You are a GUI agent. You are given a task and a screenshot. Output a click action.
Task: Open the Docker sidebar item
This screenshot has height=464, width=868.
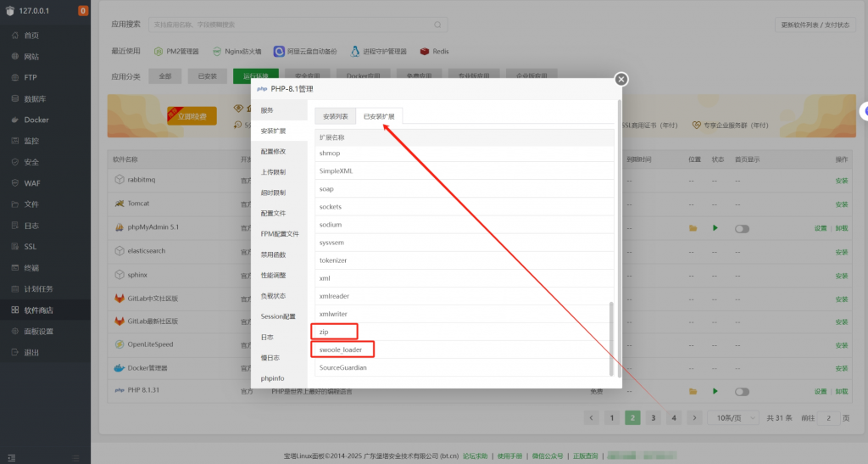36,120
